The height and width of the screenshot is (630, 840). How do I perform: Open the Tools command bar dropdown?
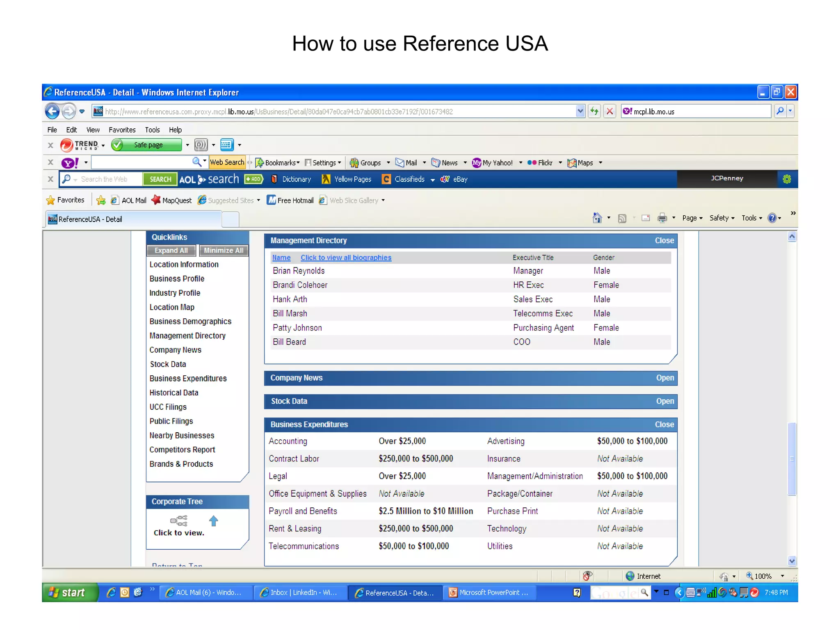pos(752,218)
